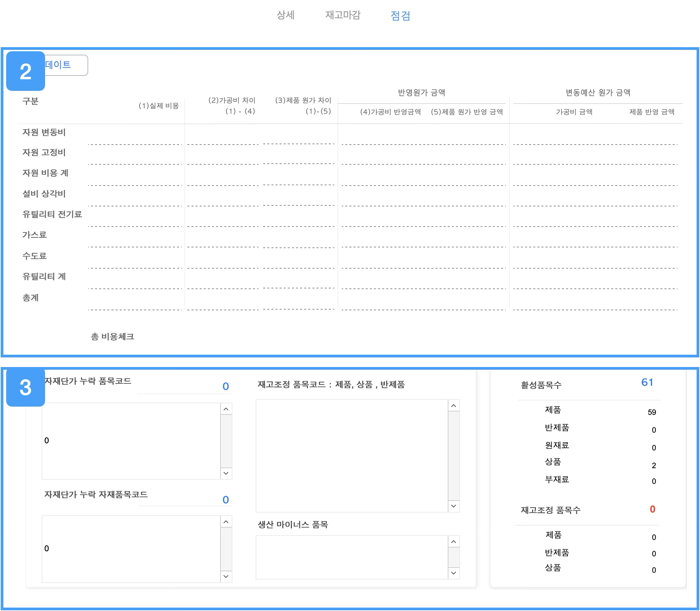700x611 pixels.
Task: Click the 자재단가 누락 자재품목코드 list box
Action: (x=131, y=549)
